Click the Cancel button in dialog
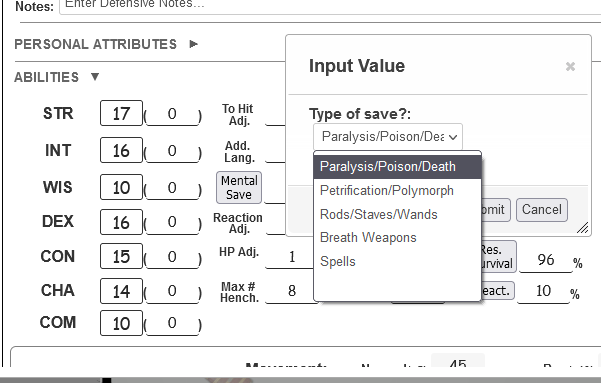Screen dimensions: 601x383 click(542, 210)
